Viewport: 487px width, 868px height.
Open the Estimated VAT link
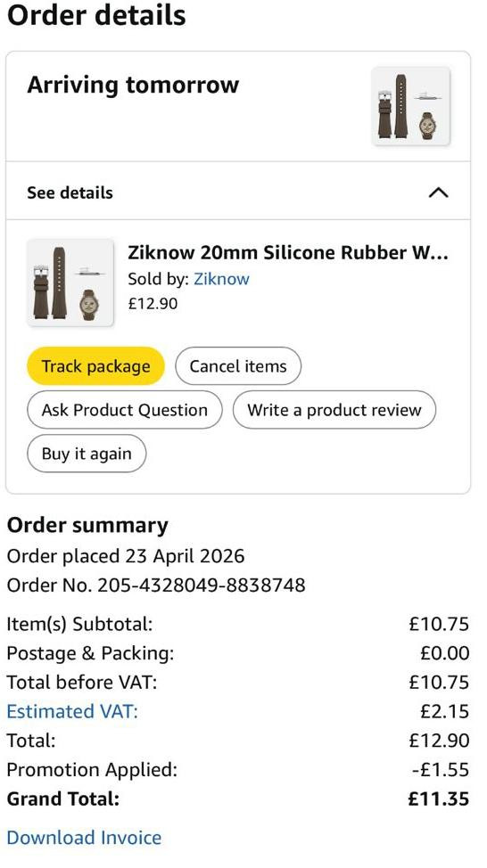(x=72, y=711)
